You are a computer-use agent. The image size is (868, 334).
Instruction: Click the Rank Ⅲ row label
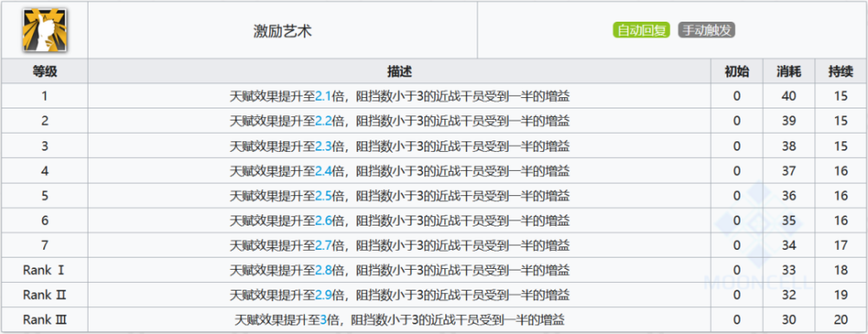tap(44, 319)
